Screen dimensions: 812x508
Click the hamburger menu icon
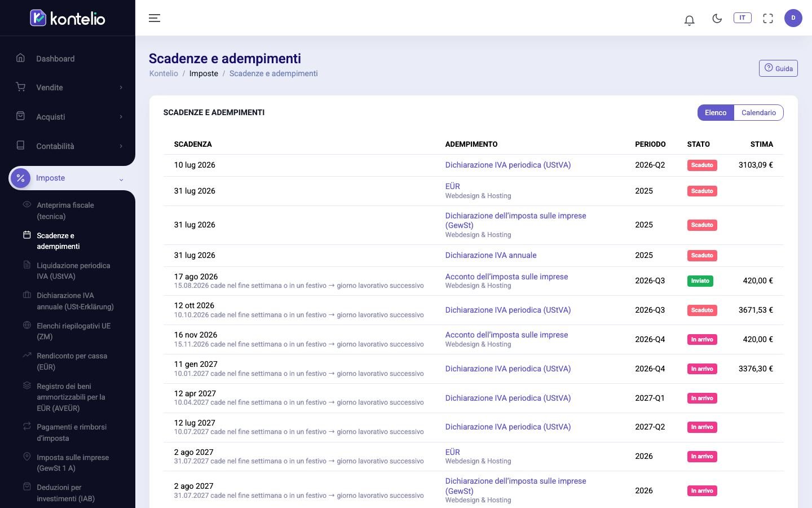155,18
